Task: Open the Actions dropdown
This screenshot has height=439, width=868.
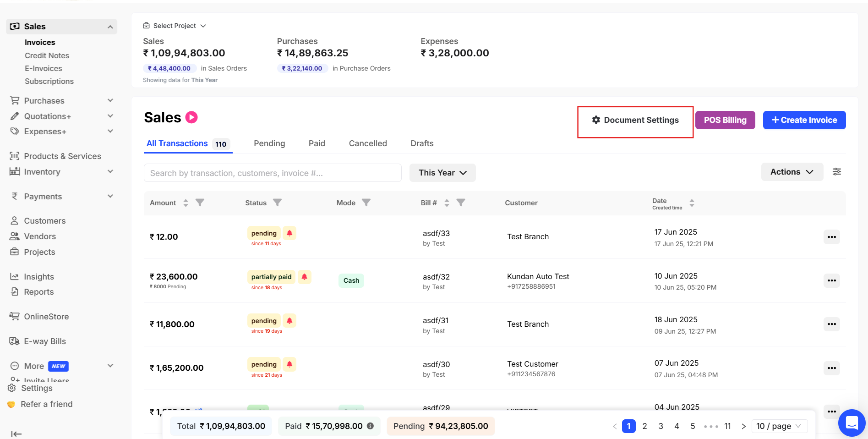Action: 792,172
